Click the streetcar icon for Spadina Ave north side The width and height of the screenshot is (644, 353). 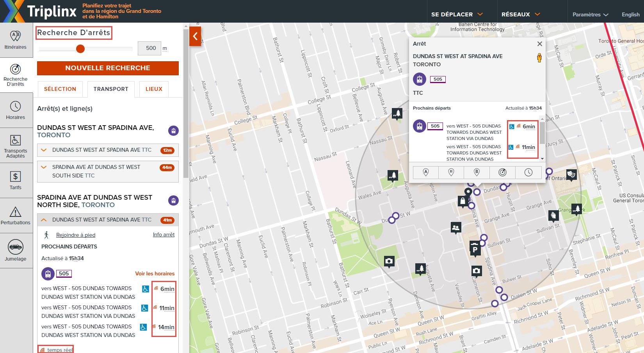point(174,200)
